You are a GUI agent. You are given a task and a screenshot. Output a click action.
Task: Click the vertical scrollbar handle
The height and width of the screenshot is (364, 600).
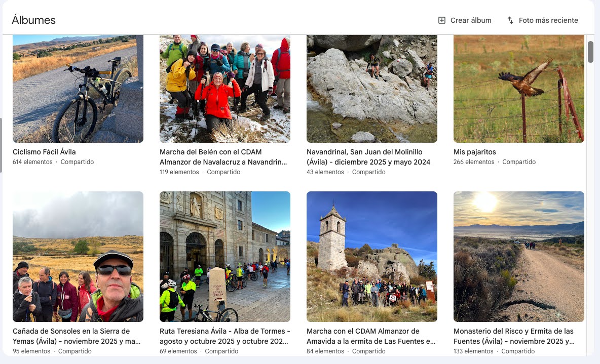point(590,52)
